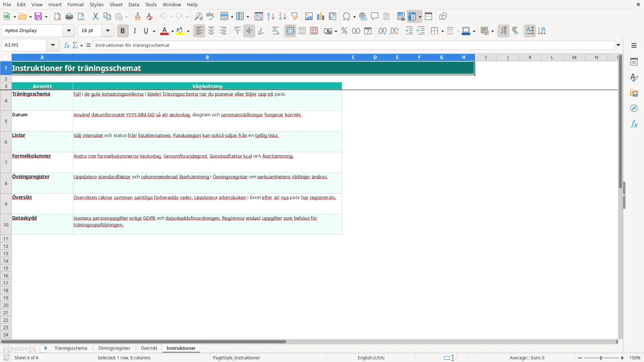Viewport: 644px width, 362px height.
Task: Open sidebar Properties panel
Action: pos(634,62)
